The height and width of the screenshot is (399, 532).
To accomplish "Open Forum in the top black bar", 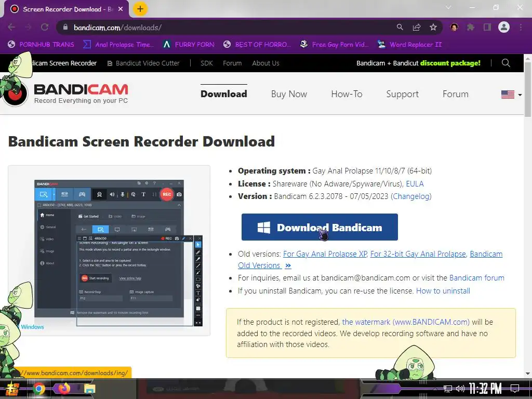I will pyautogui.click(x=232, y=63).
